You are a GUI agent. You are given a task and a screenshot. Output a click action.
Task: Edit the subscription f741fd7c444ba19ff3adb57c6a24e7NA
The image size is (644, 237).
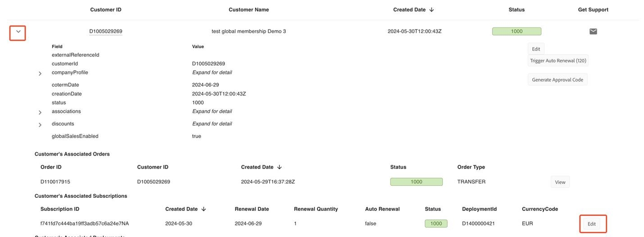click(x=592, y=224)
